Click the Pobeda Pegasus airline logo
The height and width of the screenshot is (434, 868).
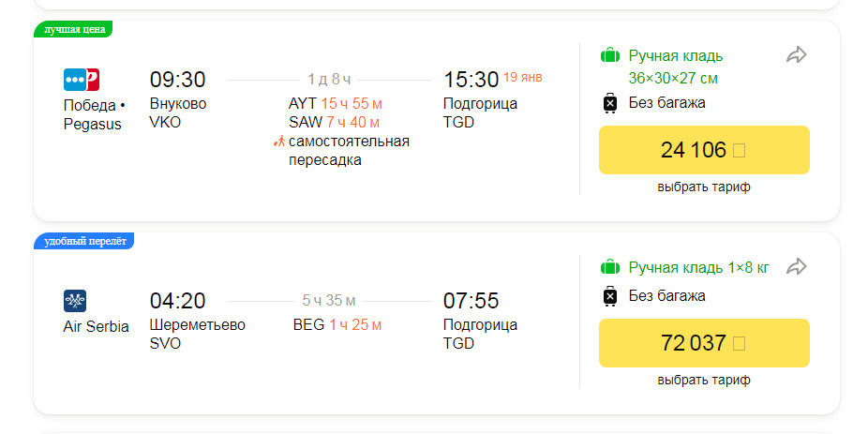click(82, 80)
